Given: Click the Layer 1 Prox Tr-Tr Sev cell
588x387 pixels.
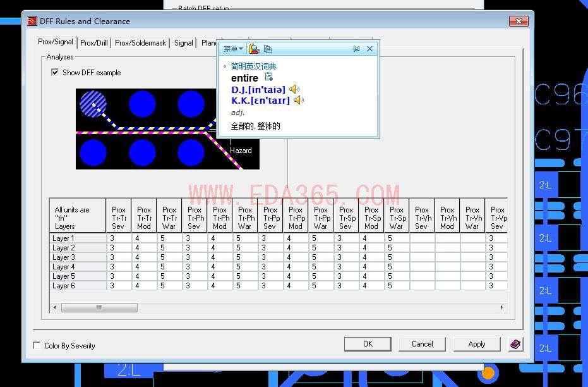Looking at the screenshot, I should [x=119, y=238].
